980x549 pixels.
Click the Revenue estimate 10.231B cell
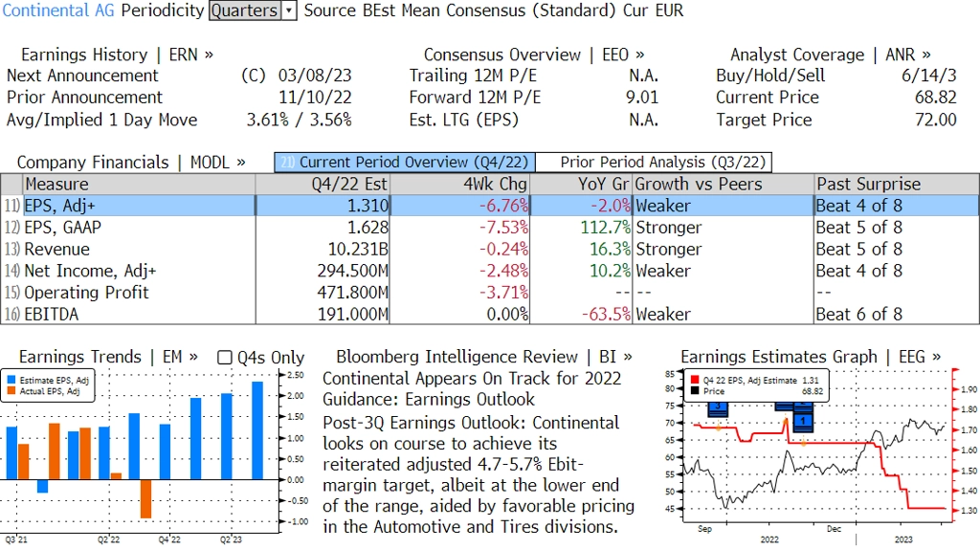pos(323,250)
